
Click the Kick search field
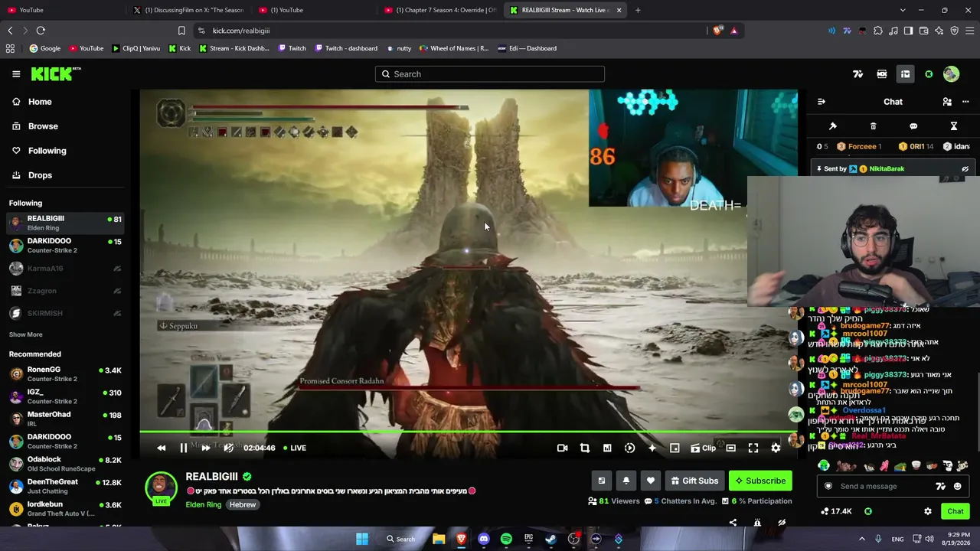pyautogui.click(x=490, y=74)
